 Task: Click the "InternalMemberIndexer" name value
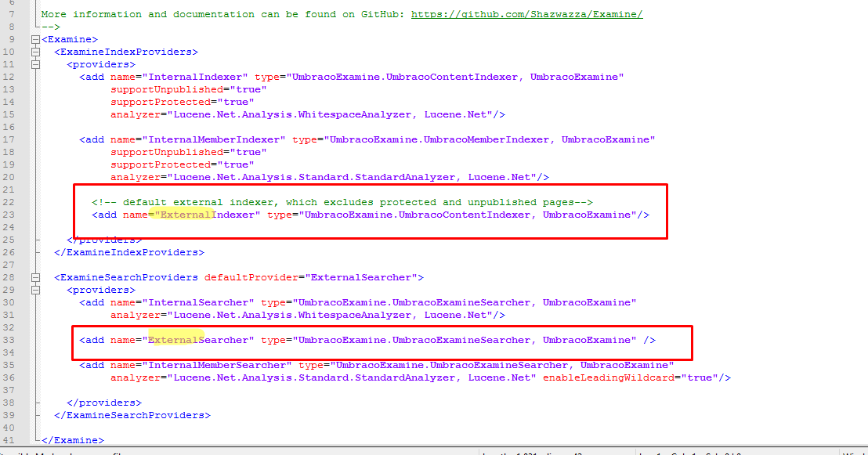coord(214,139)
